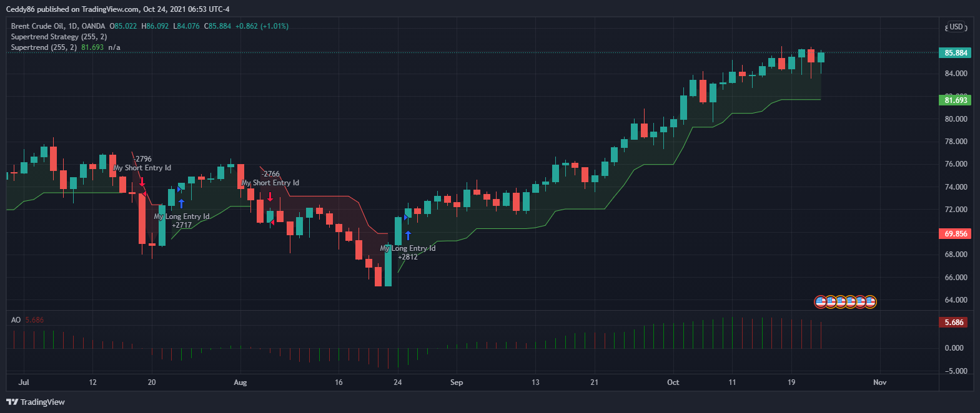This screenshot has height=413, width=980.
Task: Click the AO indicator legend label
Action: click(16, 320)
